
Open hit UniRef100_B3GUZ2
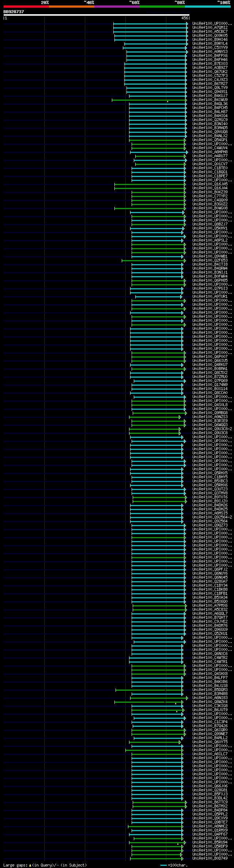[x=210, y=204]
